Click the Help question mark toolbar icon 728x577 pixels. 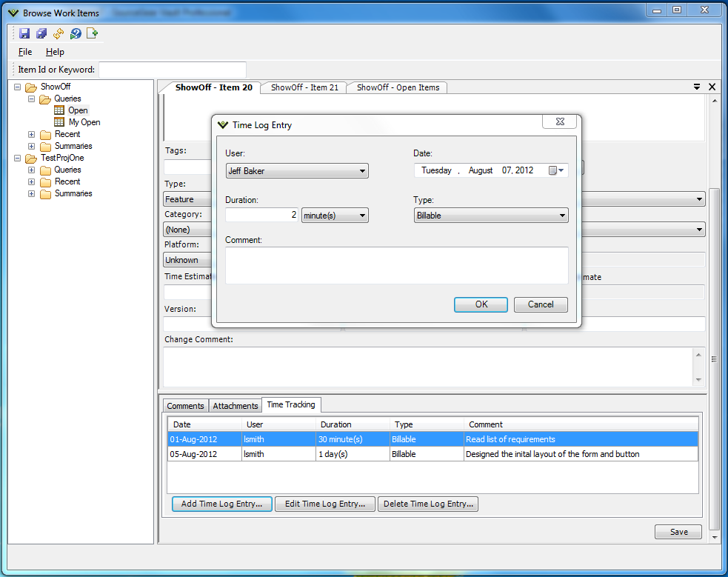click(x=76, y=33)
